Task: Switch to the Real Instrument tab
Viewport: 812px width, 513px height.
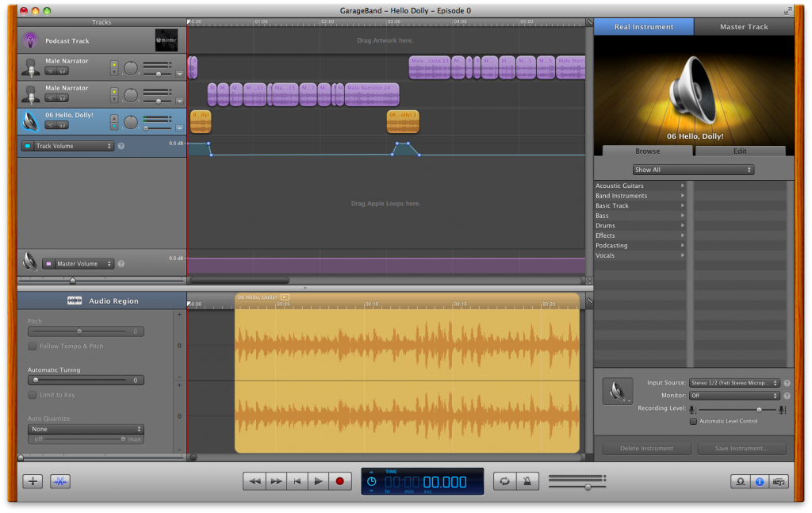Action: [x=644, y=27]
